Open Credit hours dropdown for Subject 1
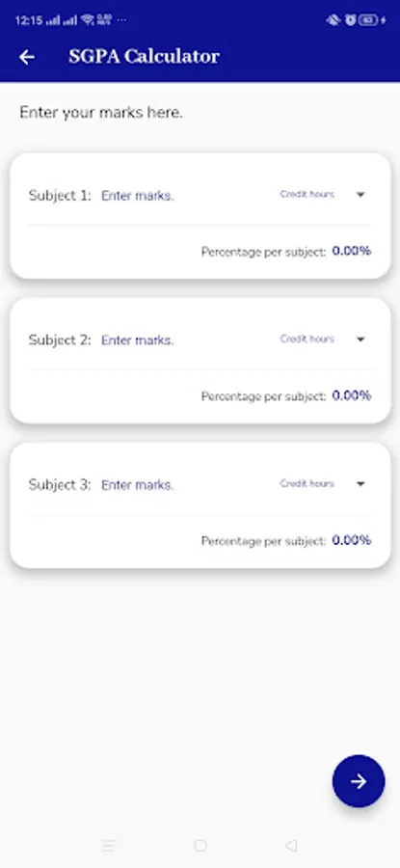 [x=323, y=194]
